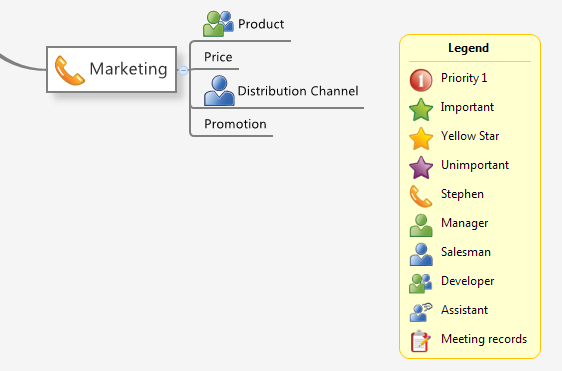This screenshot has width=562, height=371.
Task: Click the Yellow Star legend icon
Action: pyautogui.click(x=421, y=138)
